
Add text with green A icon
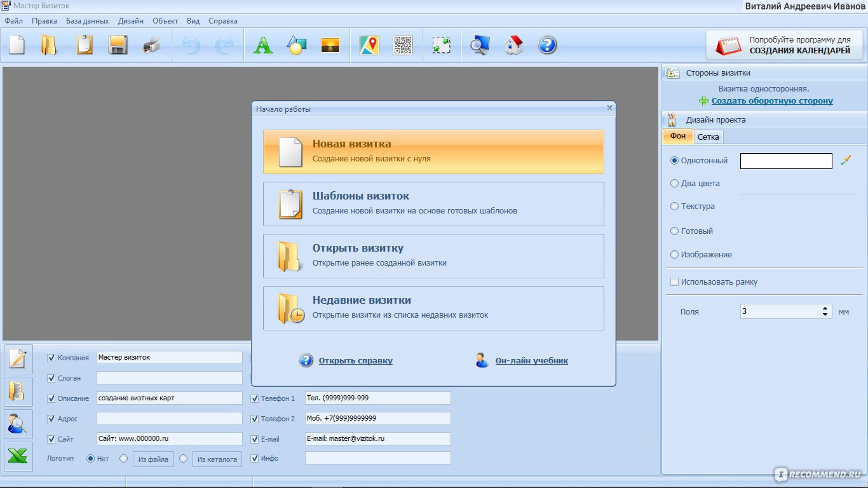(x=262, y=45)
